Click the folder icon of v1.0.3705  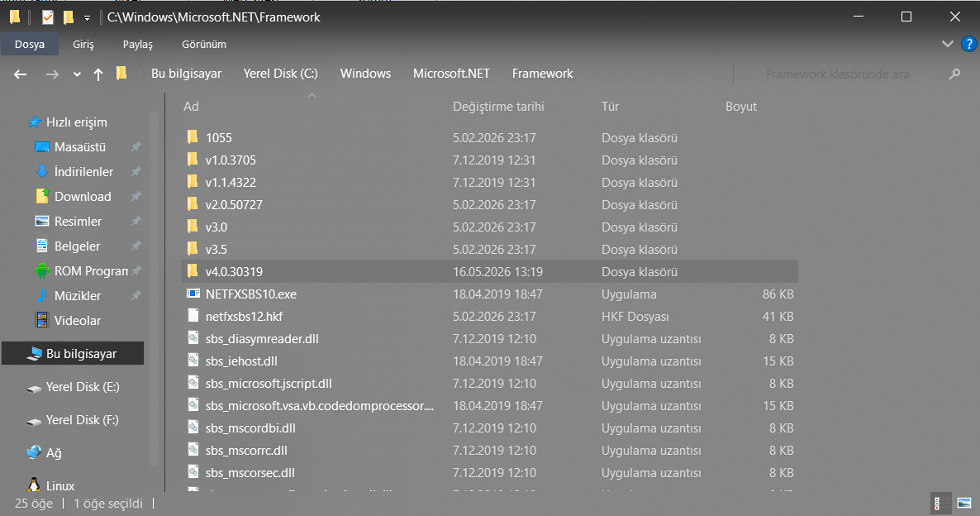pos(193,160)
